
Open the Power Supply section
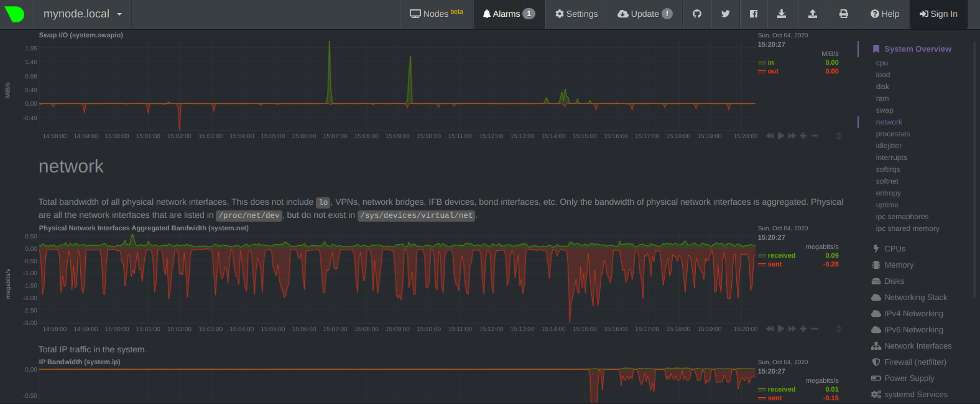click(903, 378)
